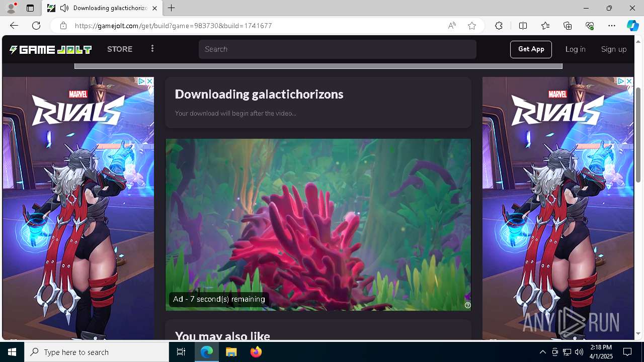
Task: Click the gamejolt.com address bar URL
Action: click(x=174, y=26)
